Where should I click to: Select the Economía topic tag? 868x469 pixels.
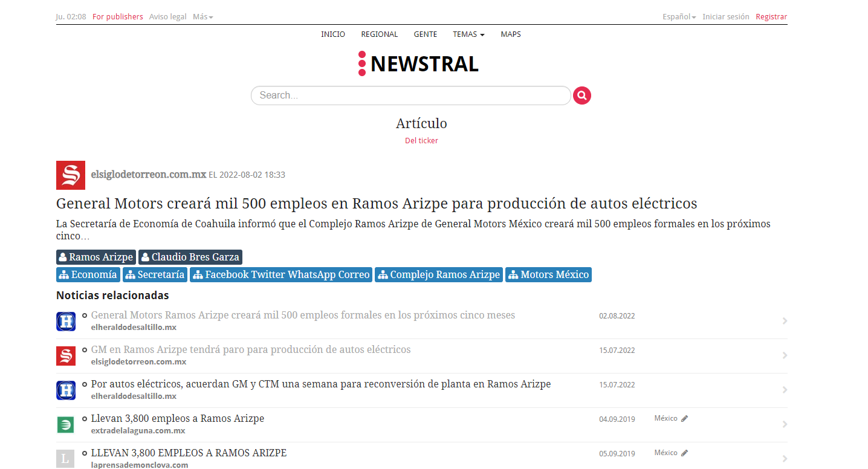88,274
